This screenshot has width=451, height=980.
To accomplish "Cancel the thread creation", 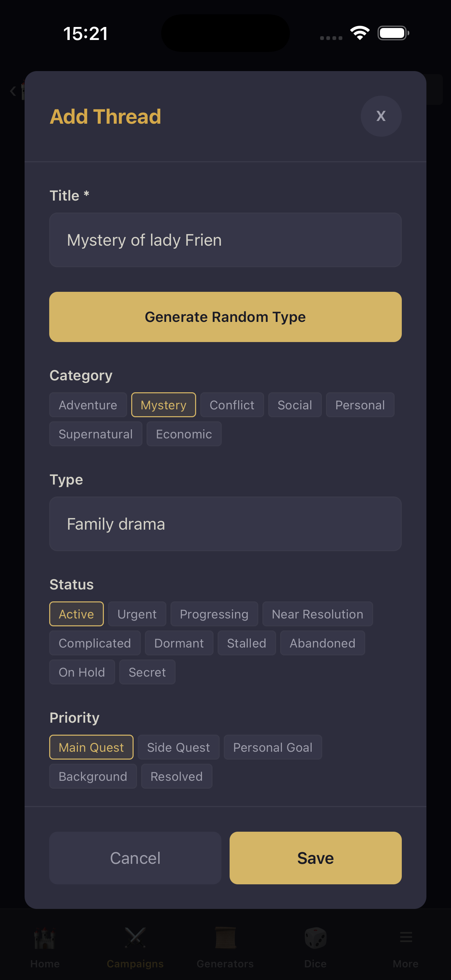I will point(135,858).
